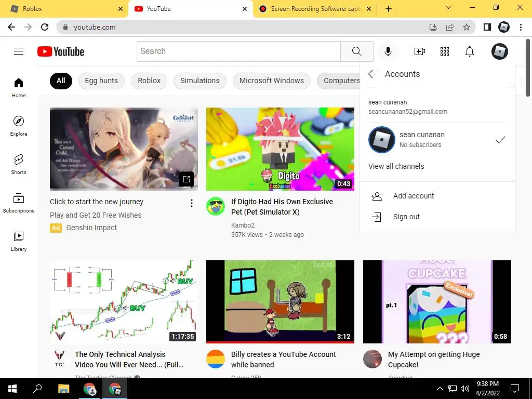Click the browser back arrow
This screenshot has height=399, width=532.
[x=11, y=27]
